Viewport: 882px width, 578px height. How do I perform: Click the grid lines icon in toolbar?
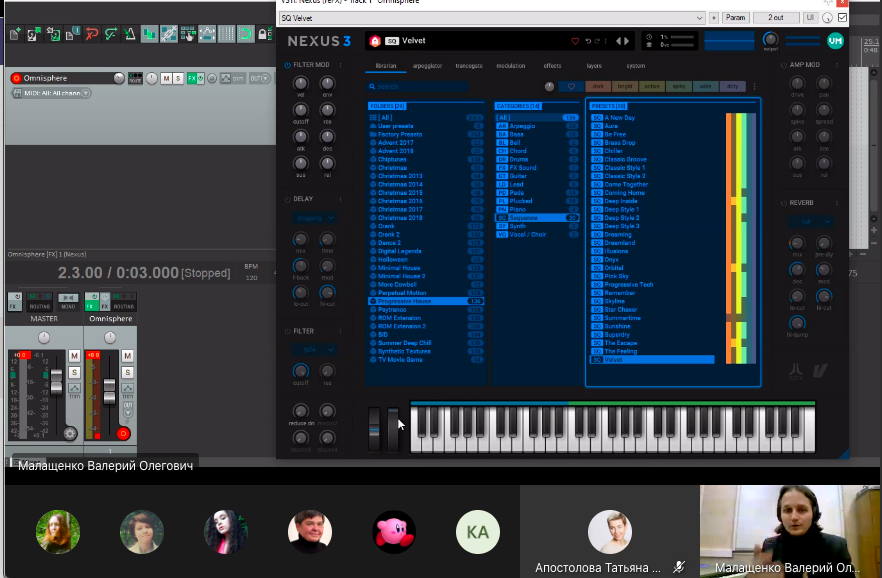[x=228, y=34]
